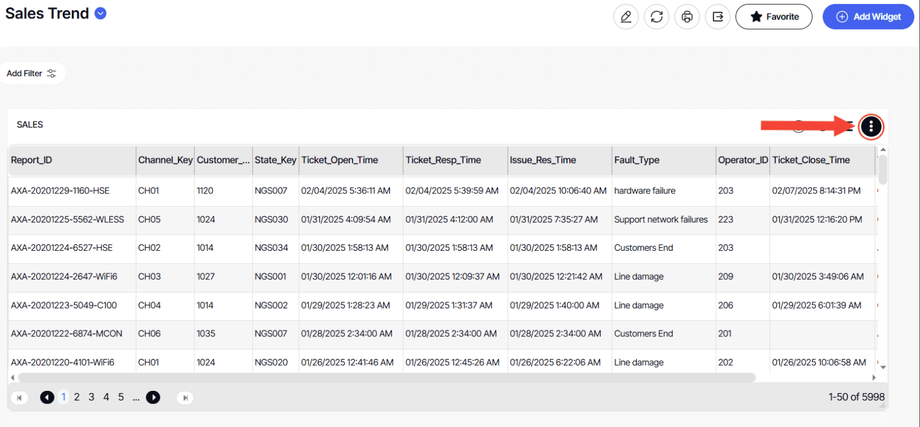This screenshot has height=427, width=920.
Task: Click the pencil edit dashboard icon
Action: (x=626, y=17)
